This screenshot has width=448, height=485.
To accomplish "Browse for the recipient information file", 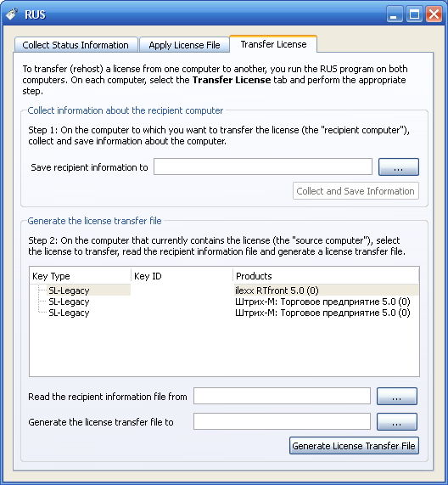I will (x=397, y=396).
